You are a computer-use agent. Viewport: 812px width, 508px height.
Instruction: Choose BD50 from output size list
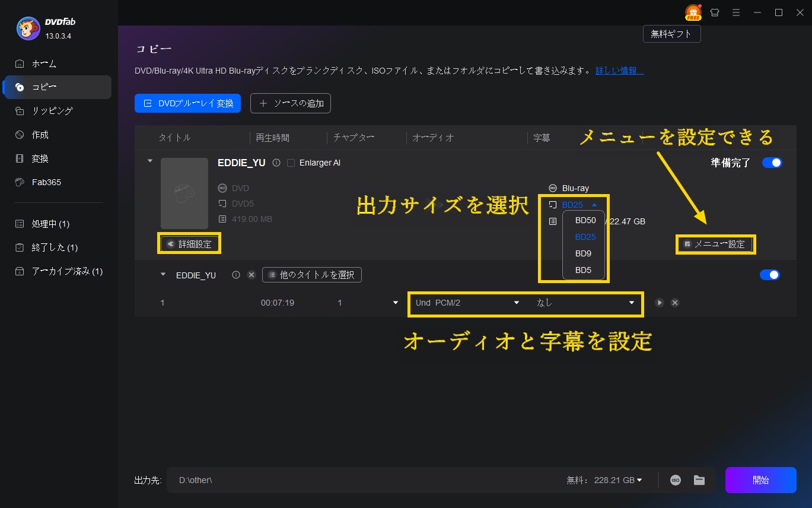[585, 220]
